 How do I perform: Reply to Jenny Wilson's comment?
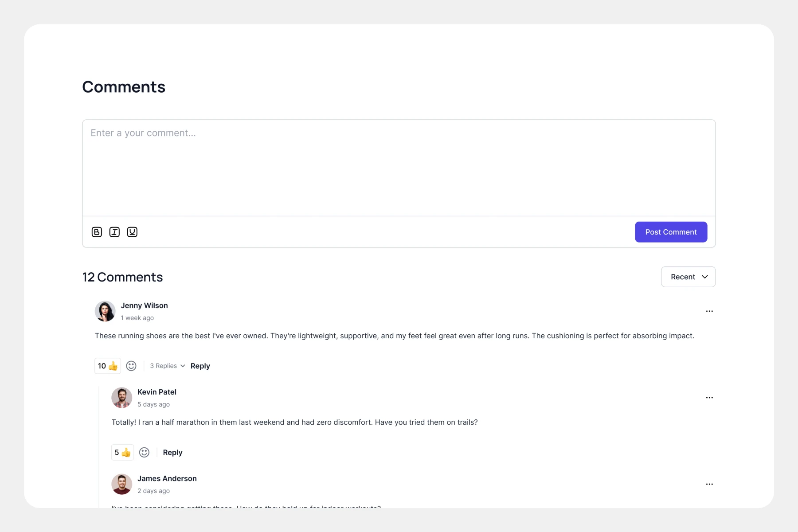pos(200,366)
